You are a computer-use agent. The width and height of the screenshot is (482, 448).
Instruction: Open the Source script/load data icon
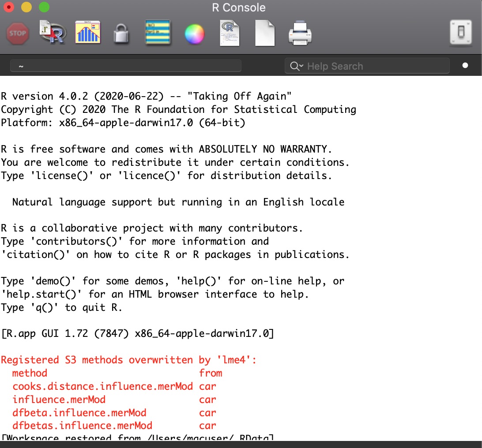coord(53,32)
